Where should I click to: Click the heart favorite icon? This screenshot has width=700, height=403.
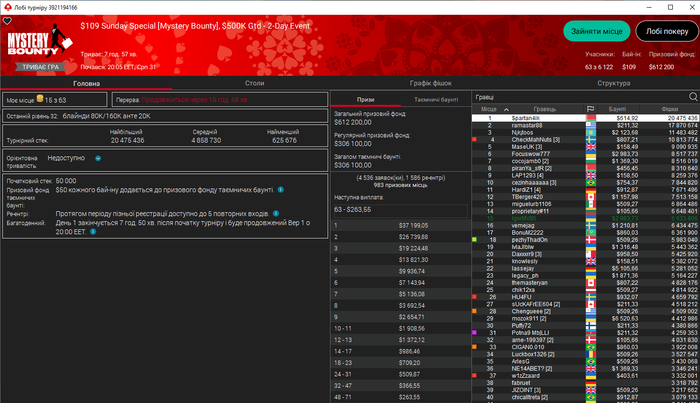tap(7, 21)
